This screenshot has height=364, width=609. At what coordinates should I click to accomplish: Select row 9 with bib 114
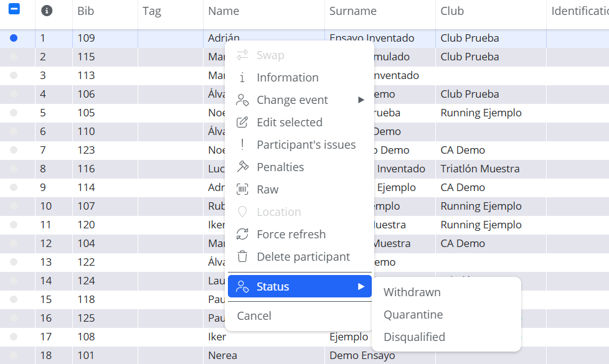(14, 187)
